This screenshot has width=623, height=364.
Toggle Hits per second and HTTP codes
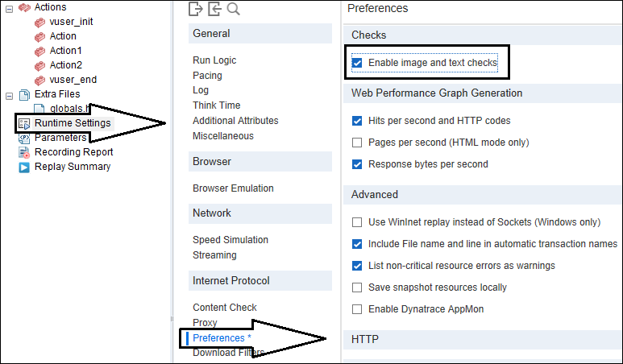click(x=357, y=121)
